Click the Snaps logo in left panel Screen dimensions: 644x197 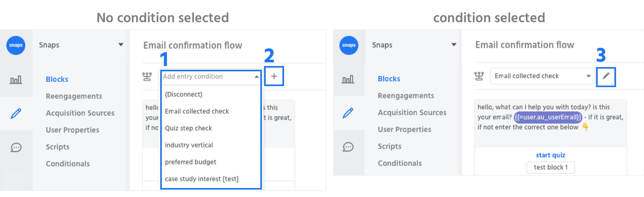point(16,45)
